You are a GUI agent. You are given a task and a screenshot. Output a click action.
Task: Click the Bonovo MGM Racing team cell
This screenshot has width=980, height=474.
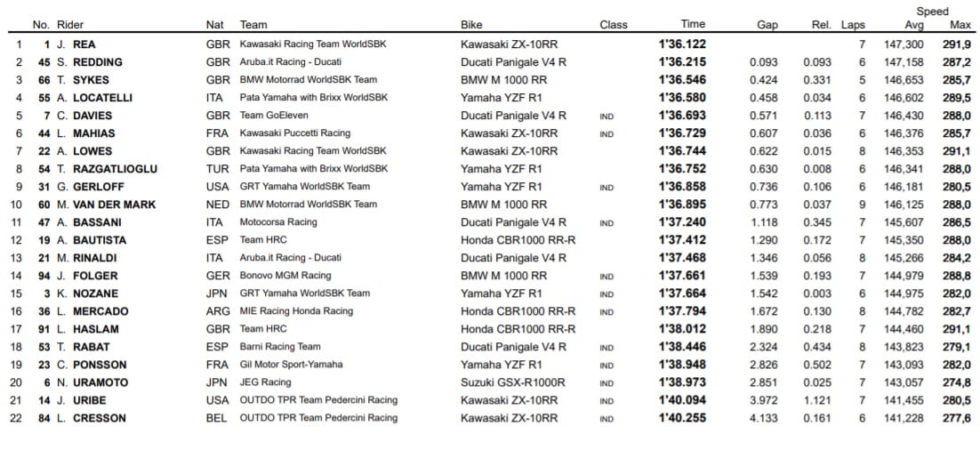285,276
